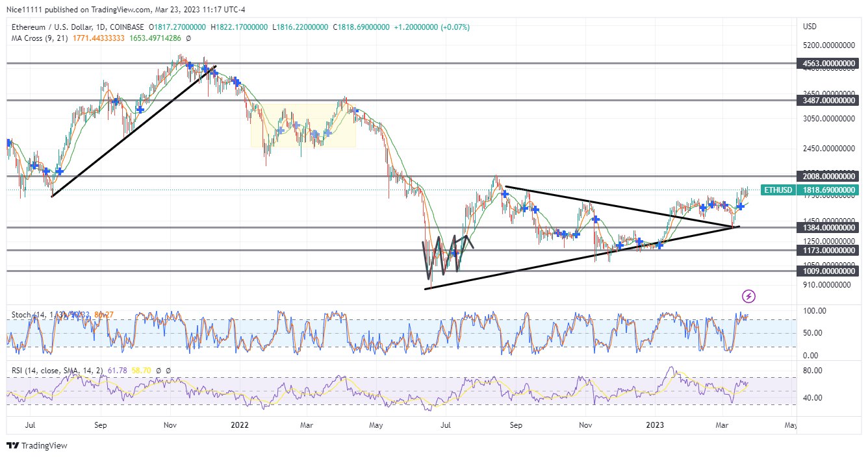Click the 2008.00000000 price level label
Viewport: 868px width, 457px height.
pyautogui.click(x=826, y=177)
